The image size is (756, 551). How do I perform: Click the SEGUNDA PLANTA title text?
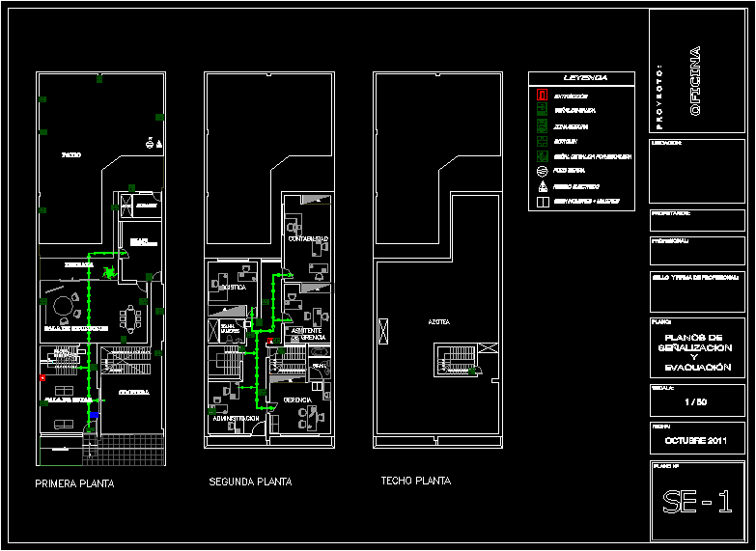click(250, 482)
